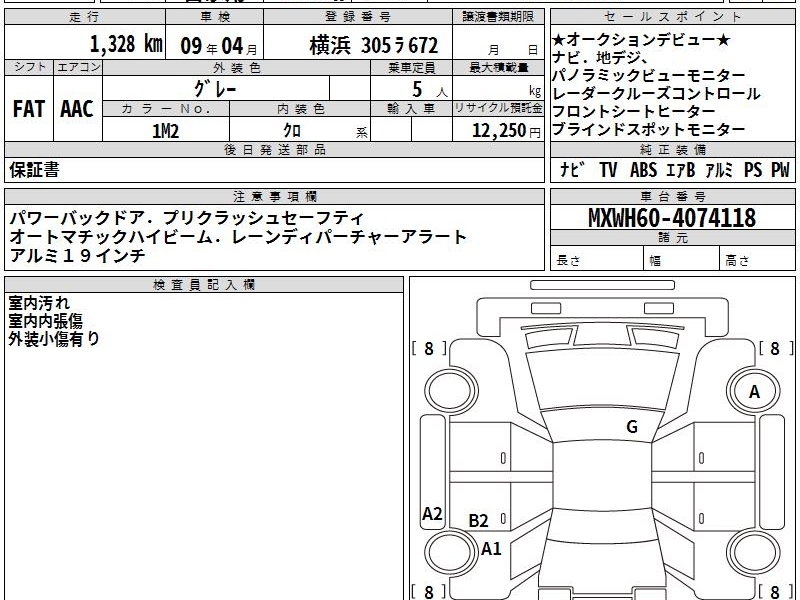
Task: Click the mileage value 1,328 km
Action: (x=126, y=44)
